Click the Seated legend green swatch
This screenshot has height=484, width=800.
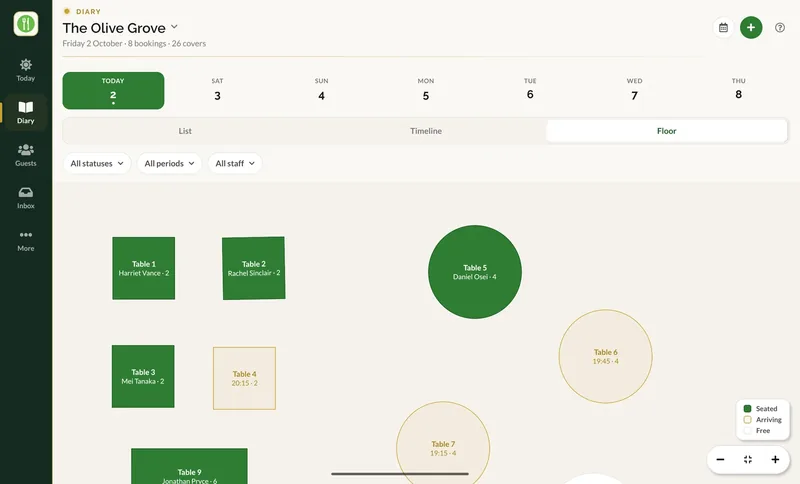point(747,409)
